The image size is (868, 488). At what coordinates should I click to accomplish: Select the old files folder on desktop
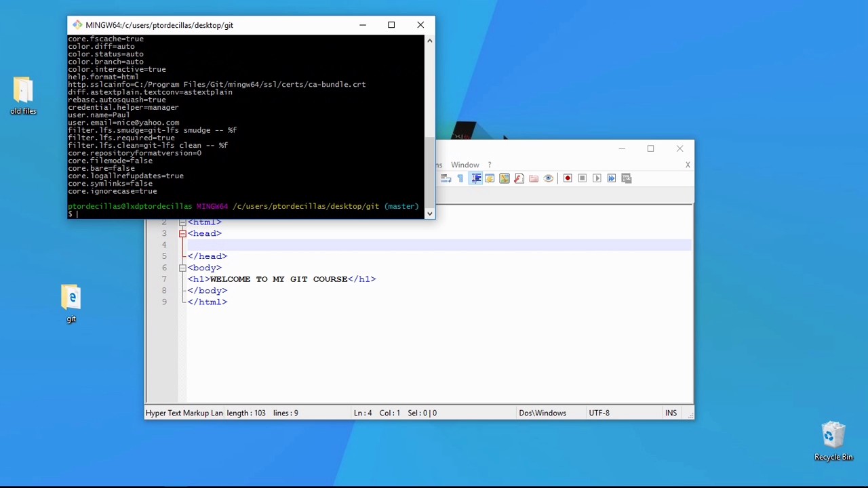pos(23,96)
